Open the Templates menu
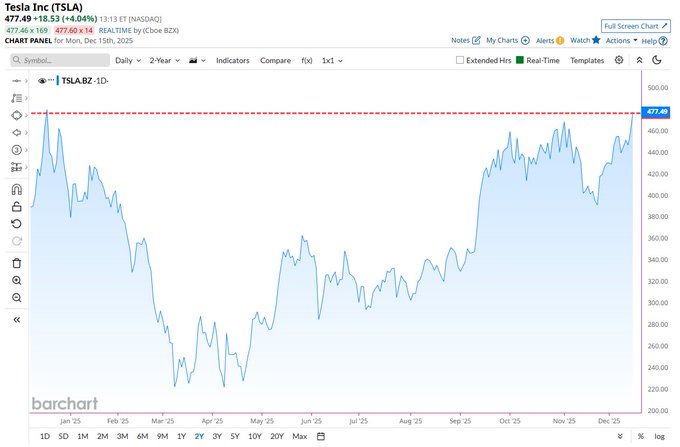680x447 pixels. [x=587, y=61]
